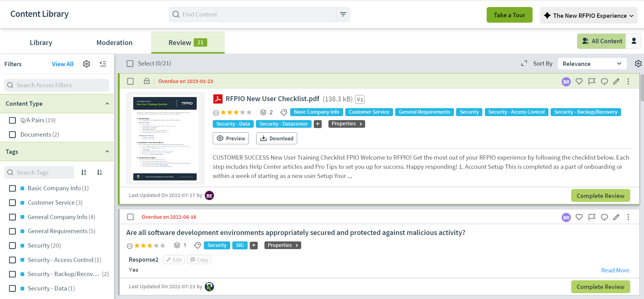Collapse the Tags section
The height and width of the screenshot is (299, 644).
(x=107, y=151)
